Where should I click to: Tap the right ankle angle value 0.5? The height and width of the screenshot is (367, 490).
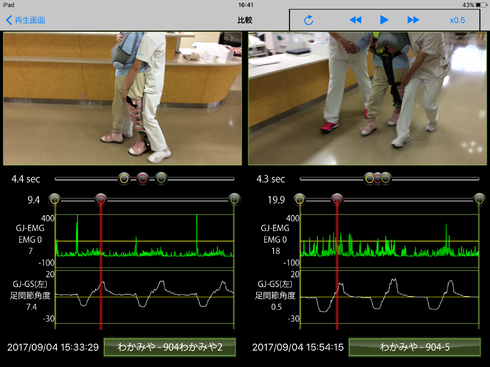(x=276, y=307)
